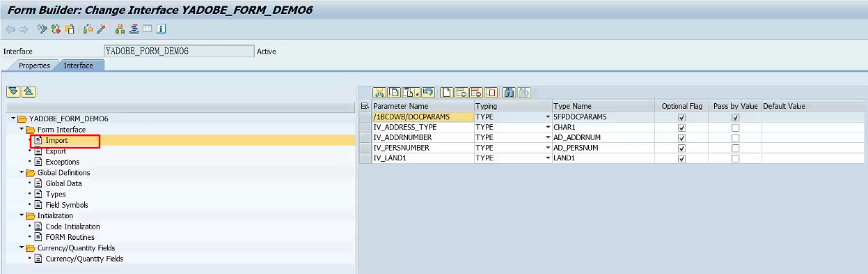
Task: Toggle the full-screen layout icon
Action: click(147, 29)
